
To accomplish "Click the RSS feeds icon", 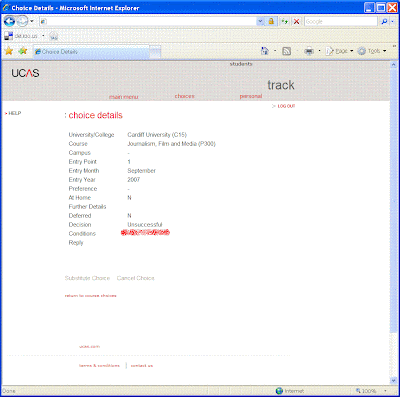I will click(x=287, y=51).
